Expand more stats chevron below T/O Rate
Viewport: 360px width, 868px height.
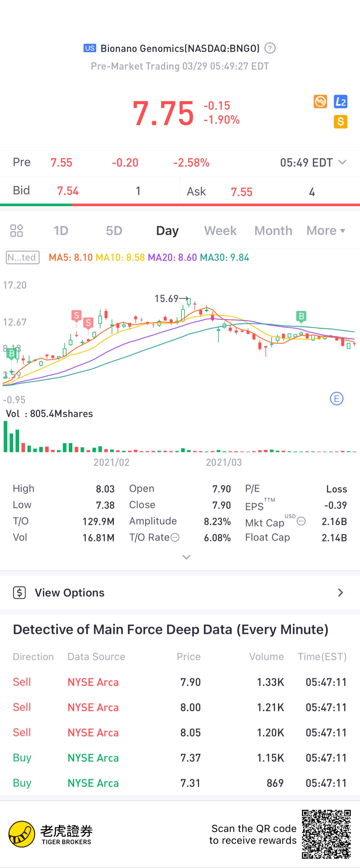click(186, 557)
